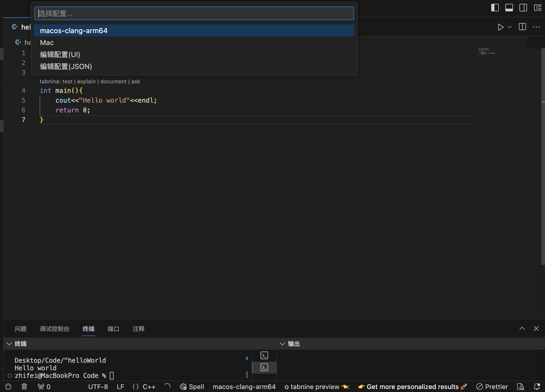
Task: Collapse the 终端 section
Action: (x=9, y=344)
